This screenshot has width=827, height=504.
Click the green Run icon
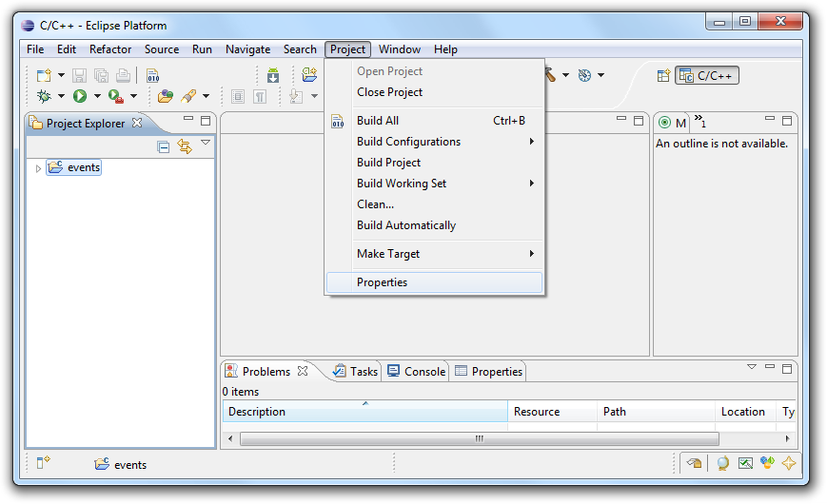[x=80, y=96]
